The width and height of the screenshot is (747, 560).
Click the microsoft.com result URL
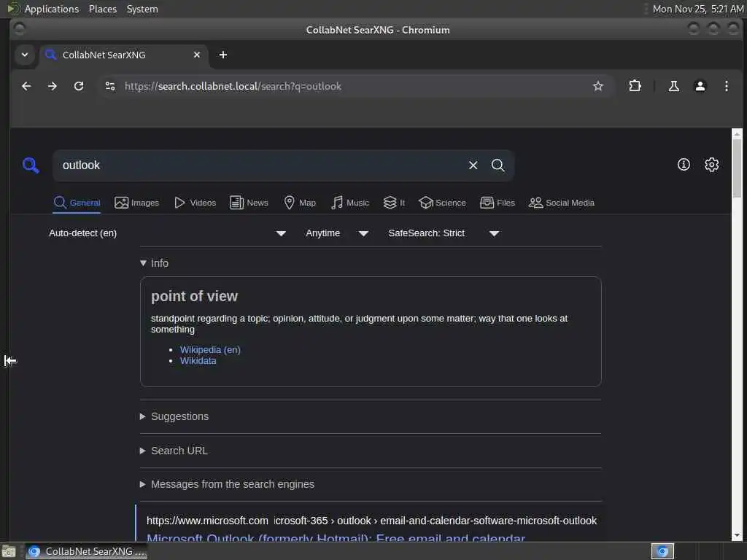click(371, 521)
